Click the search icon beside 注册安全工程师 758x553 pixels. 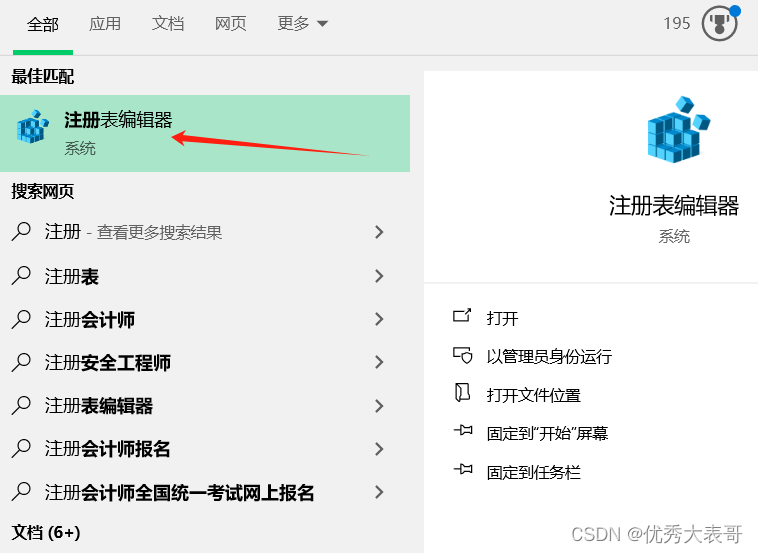(x=21, y=362)
